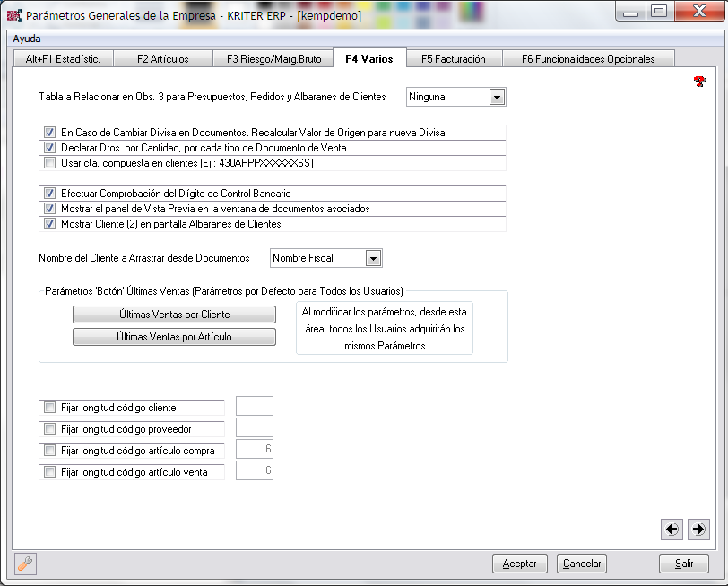Click the KRITER ERP title bar app icon
The width and height of the screenshot is (728, 586).
(x=14, y=14)
